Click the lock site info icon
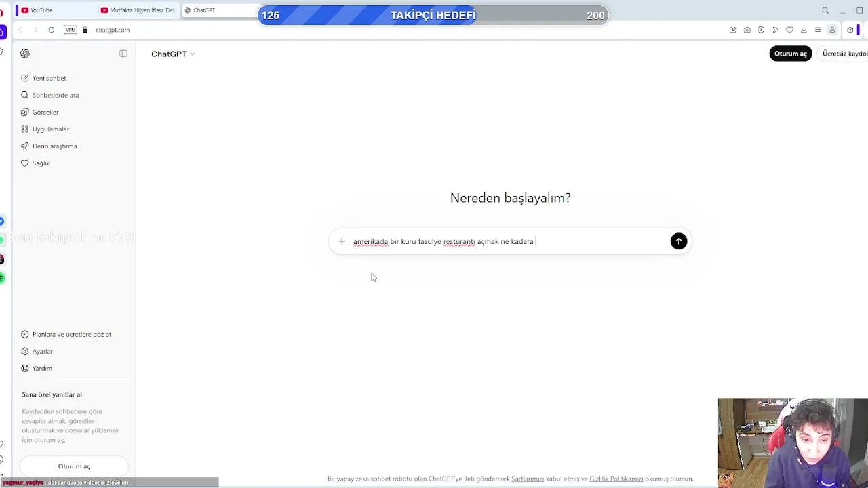 point(85,30)
